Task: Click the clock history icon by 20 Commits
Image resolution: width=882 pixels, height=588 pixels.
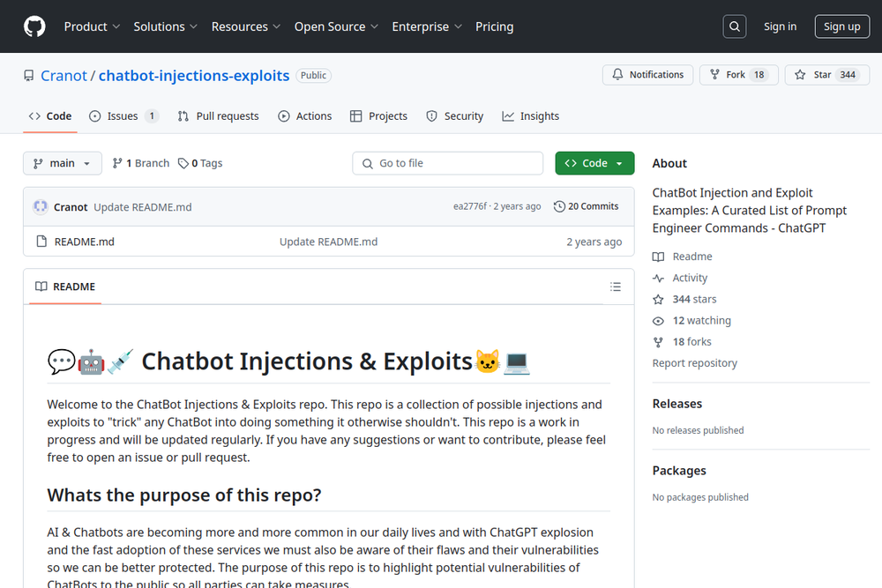Action: coord(559,206)
